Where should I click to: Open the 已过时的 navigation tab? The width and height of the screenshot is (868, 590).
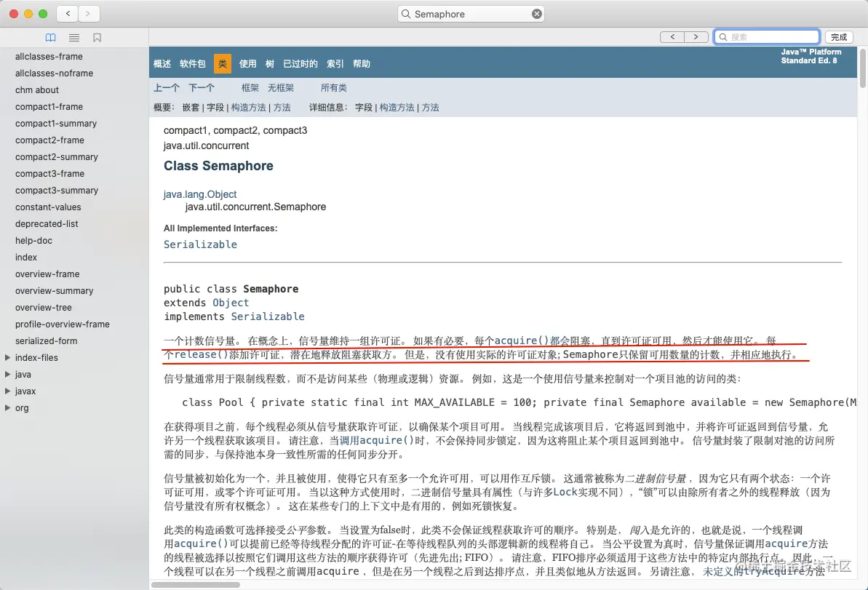(300, 63)
